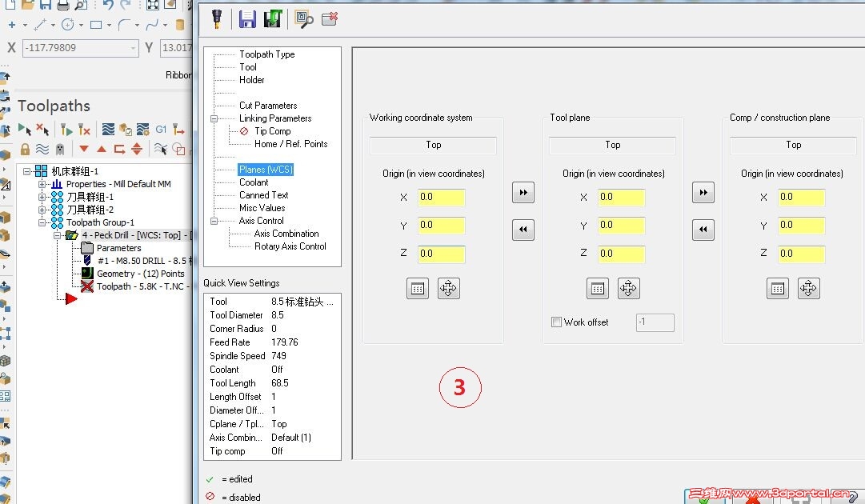
Task: Open Simulator options wave-gear icon
Action: pos(143,130)
